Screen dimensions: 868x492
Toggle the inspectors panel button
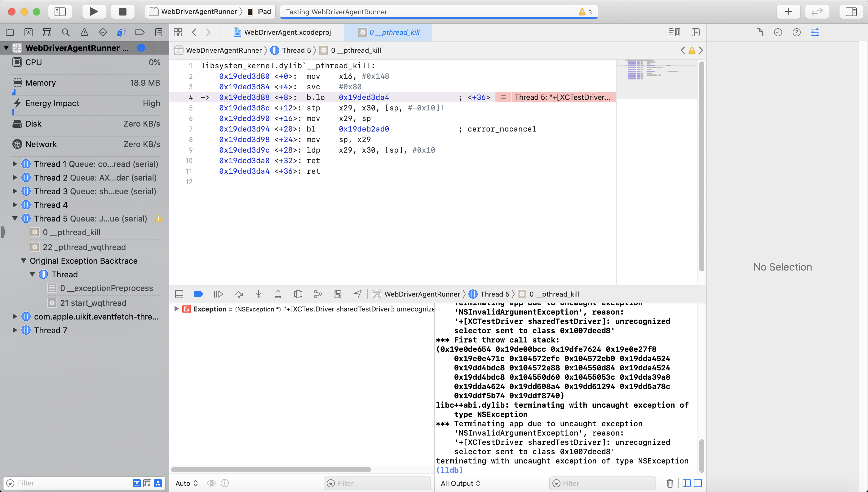pyautogui.click(x=851, y=12)
